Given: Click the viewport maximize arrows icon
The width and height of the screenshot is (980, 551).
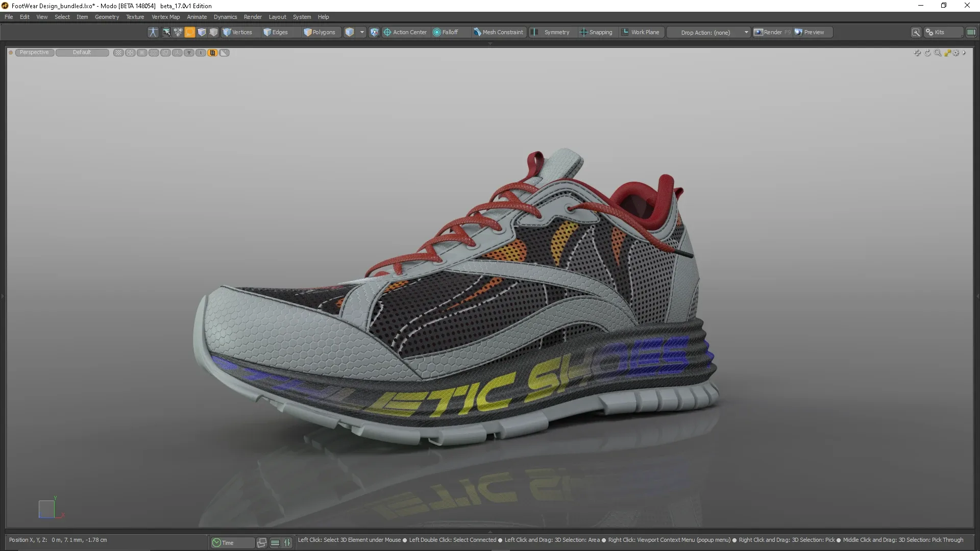Looking at the screenshot, I should click(x=947, y=53).
